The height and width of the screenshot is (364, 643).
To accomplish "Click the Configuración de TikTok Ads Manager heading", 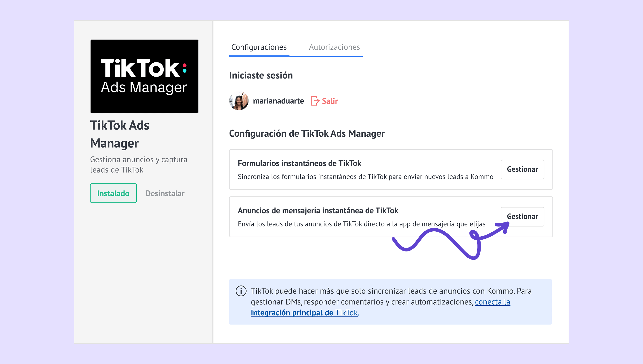I will pyautogui.click(x=307, y=134).
